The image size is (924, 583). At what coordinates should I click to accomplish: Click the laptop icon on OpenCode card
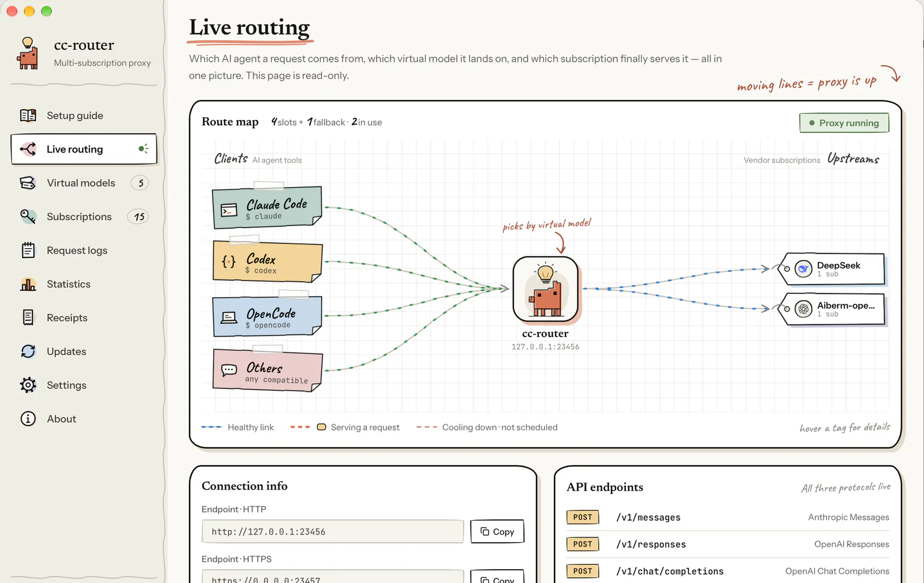click(x=229, y=317)
